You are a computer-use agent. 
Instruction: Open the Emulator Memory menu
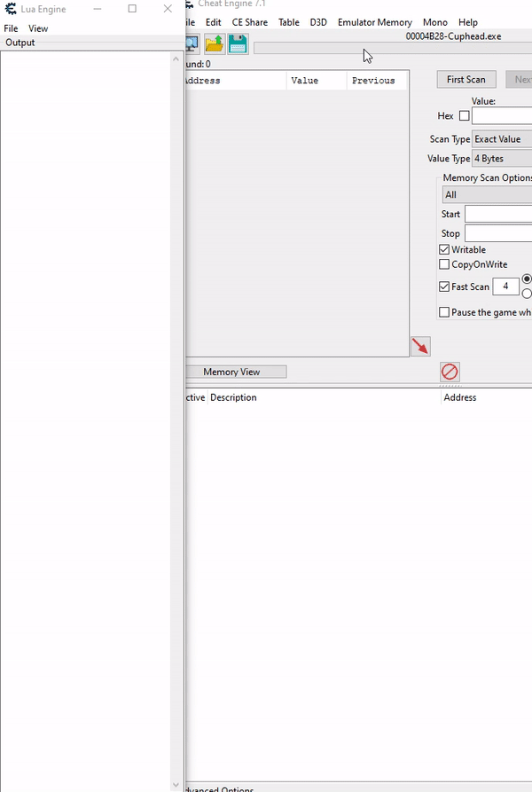(375, 22)
